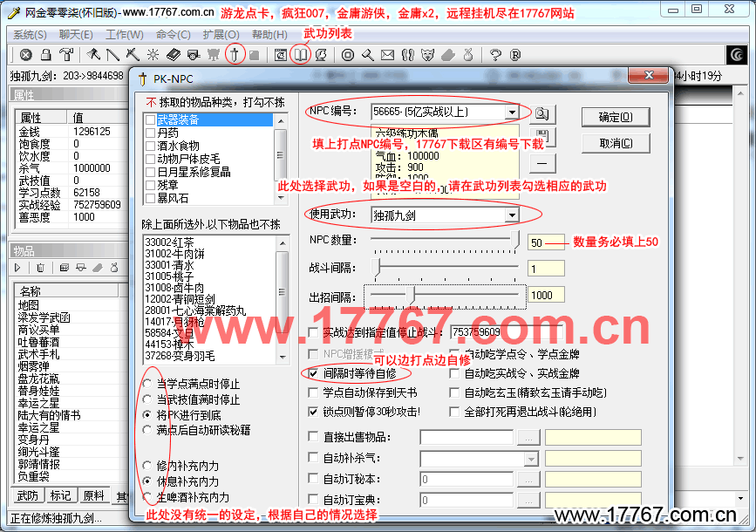Open PK-NPC with the sword toolbar icon

(x=235, y=55)
